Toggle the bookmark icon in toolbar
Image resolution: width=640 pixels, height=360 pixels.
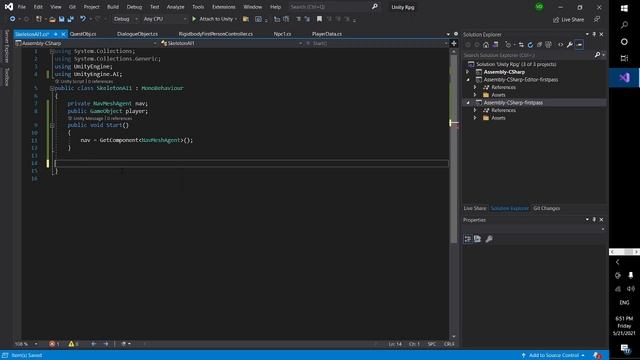click(x=319, y=19)
